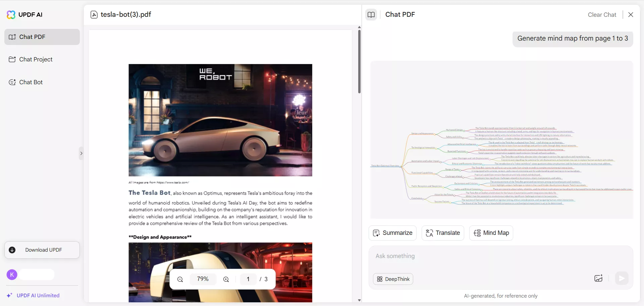This screenshot has width=644, height=306.
Task: Click the Summarize button
Action: pyautogui.click(x=392, y=233)
